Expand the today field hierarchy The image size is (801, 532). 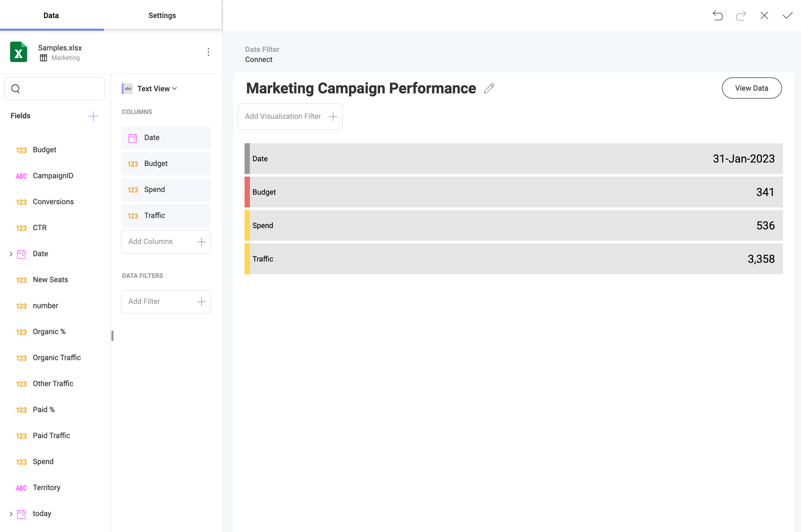point(11,514)
